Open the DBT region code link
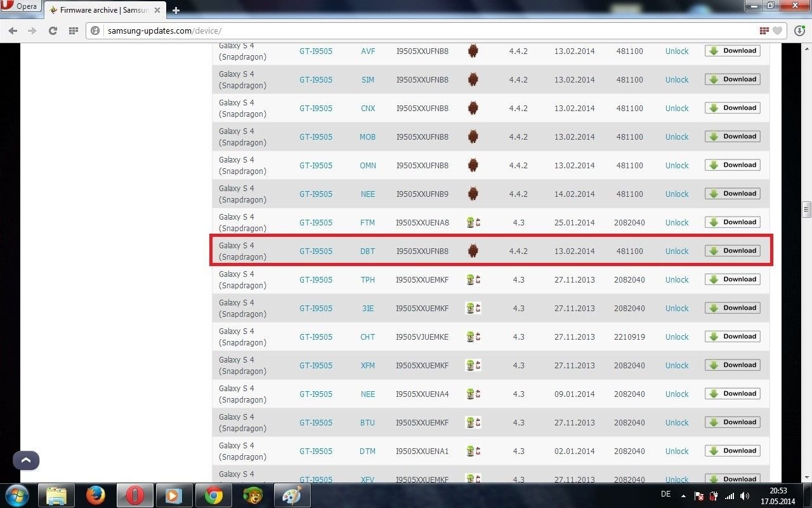 (x=368, y=251)
